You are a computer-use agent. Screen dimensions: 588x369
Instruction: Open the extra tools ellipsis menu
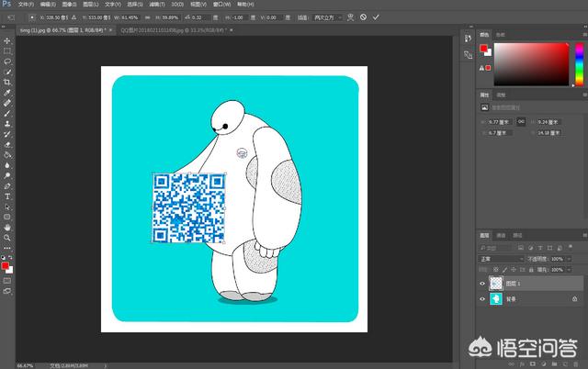pos(7,248)
